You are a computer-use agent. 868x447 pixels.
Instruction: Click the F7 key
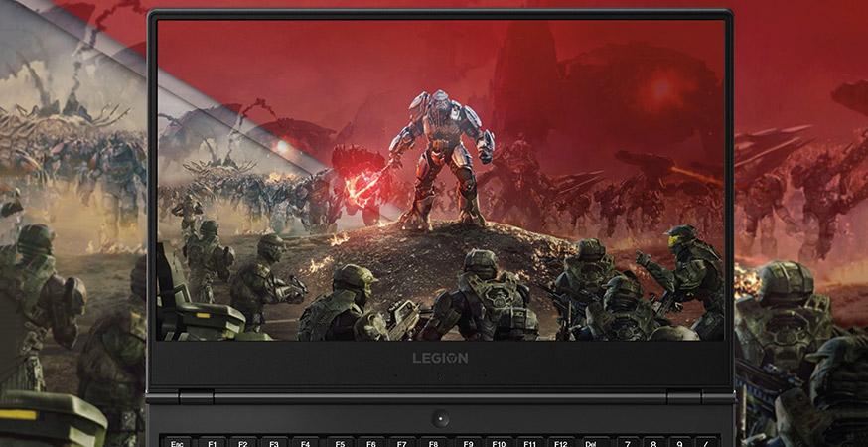click(402, 443)
